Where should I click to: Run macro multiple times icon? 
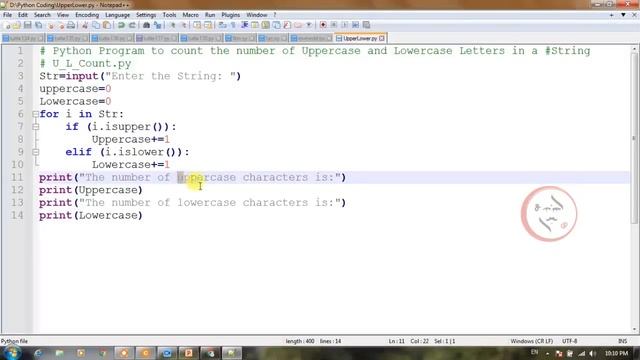click(x=356, y=25)
